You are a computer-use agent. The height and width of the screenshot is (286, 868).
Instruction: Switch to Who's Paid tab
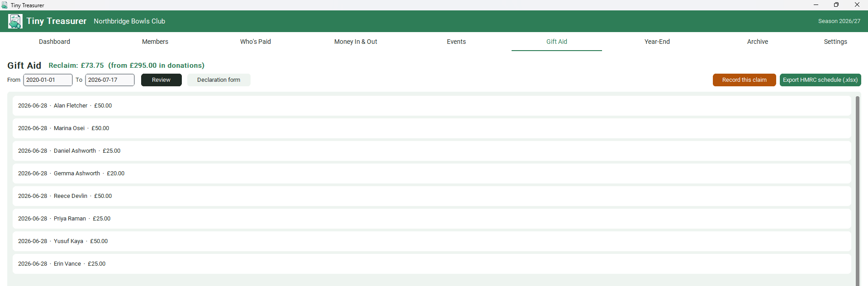[x=256, y=42]
